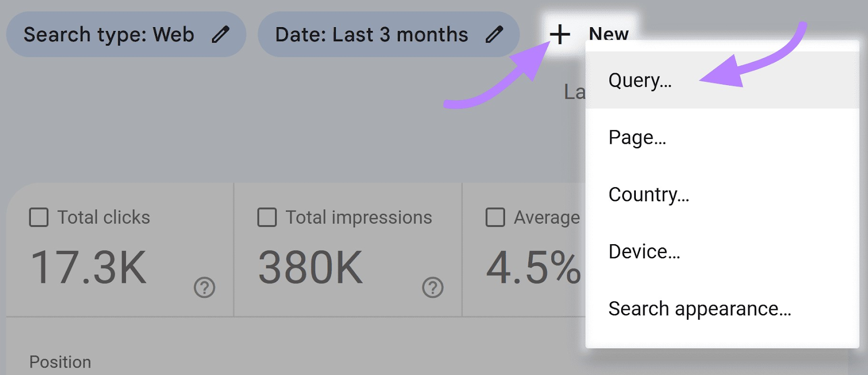
Task: Select the Total clicks 17.3K card
Action: [x=120, y=250]
